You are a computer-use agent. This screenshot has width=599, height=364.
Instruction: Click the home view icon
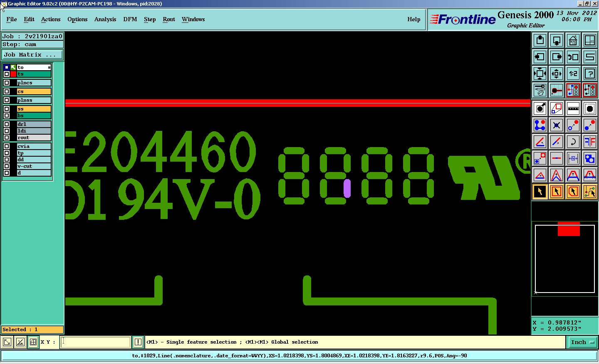[573, 40]
